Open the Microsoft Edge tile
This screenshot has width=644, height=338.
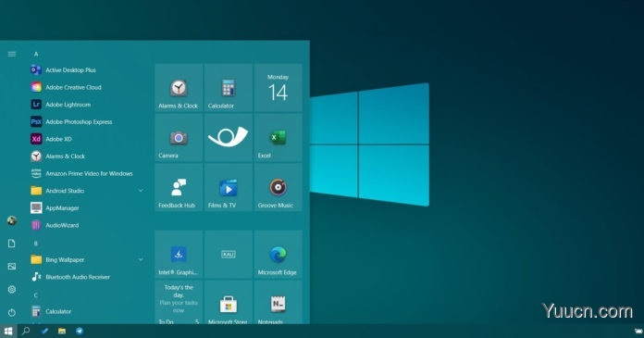(x=279, y=255)
